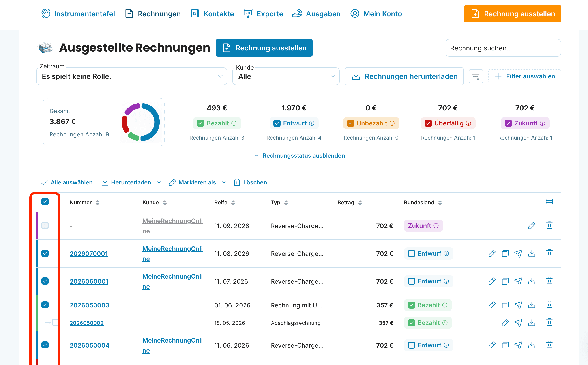Open the Instrumententafel nav item
This screenshot has width=588, height=365.
[78, 14]
